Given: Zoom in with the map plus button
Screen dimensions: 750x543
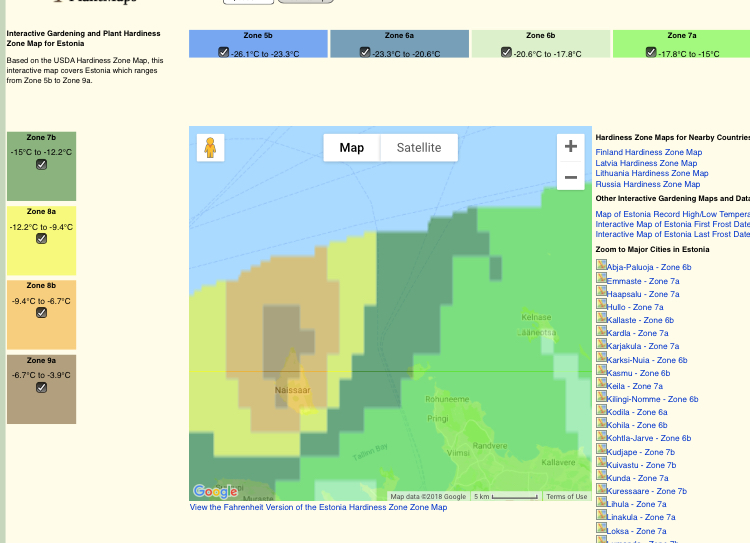Looking at the screenshot, I should tap(570, 146).
